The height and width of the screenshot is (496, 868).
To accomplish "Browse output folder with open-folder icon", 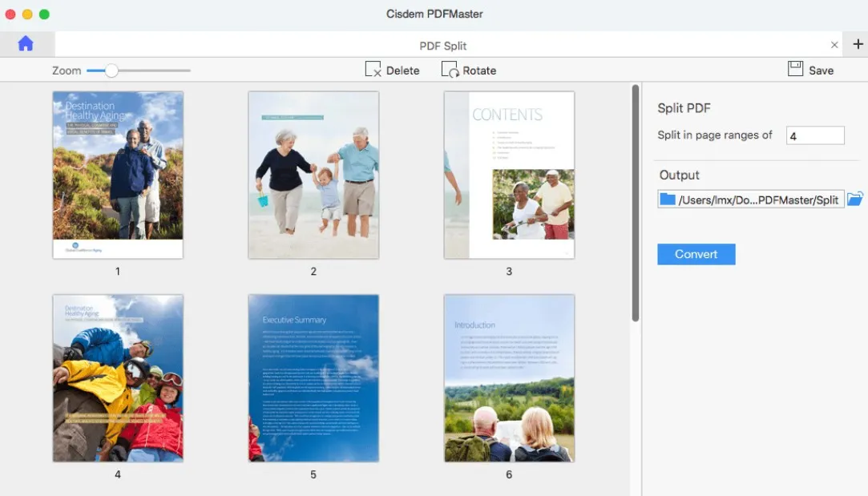I will (854, 199).
